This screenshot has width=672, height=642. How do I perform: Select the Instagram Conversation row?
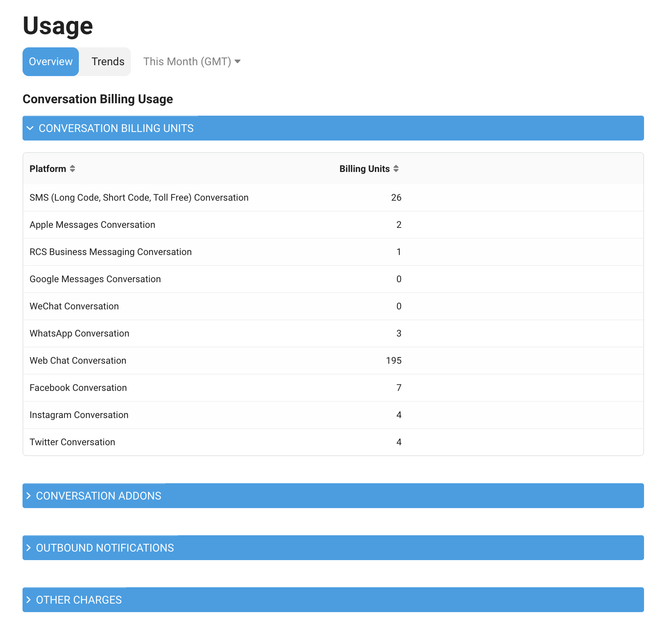click(333, 415)
